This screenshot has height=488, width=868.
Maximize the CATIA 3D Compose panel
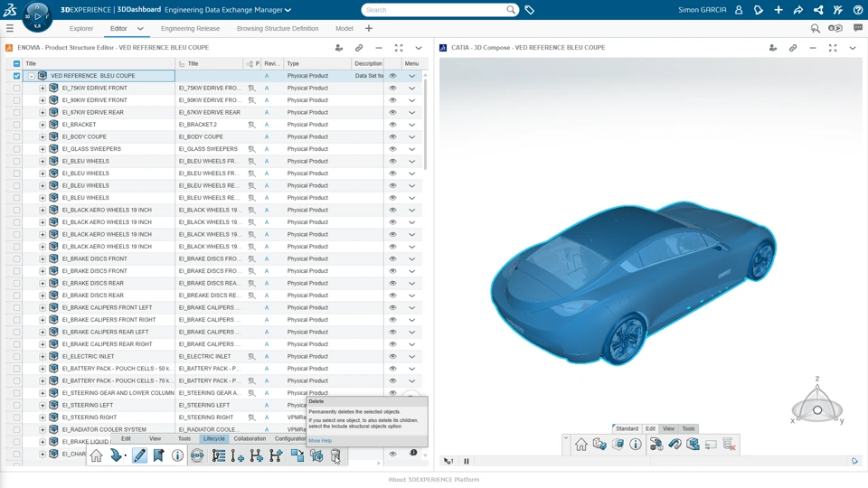833,48
